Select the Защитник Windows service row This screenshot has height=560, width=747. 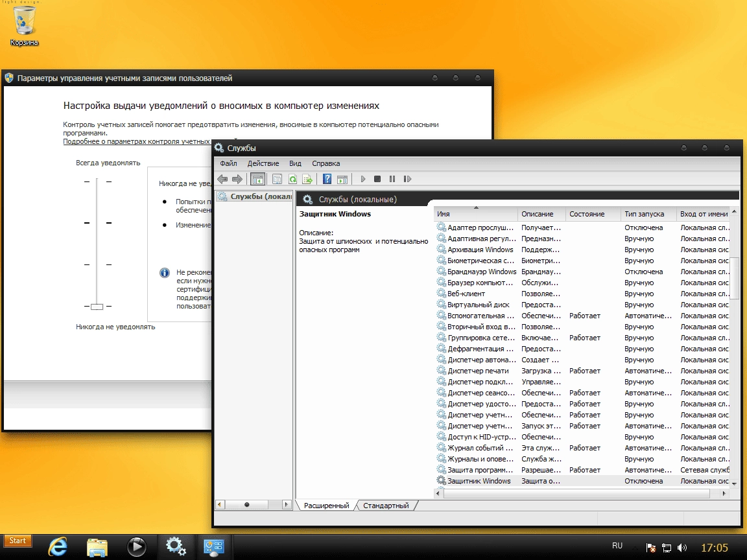pos(583,481)
